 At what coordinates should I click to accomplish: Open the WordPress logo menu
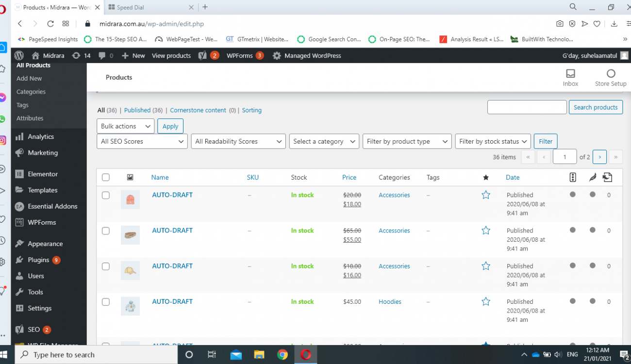[x=19, y=56]
